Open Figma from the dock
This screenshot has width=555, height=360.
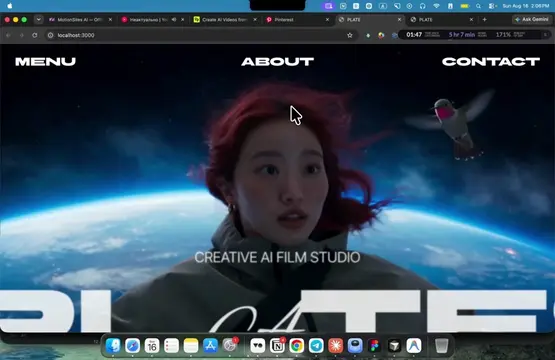click(374, 345)
